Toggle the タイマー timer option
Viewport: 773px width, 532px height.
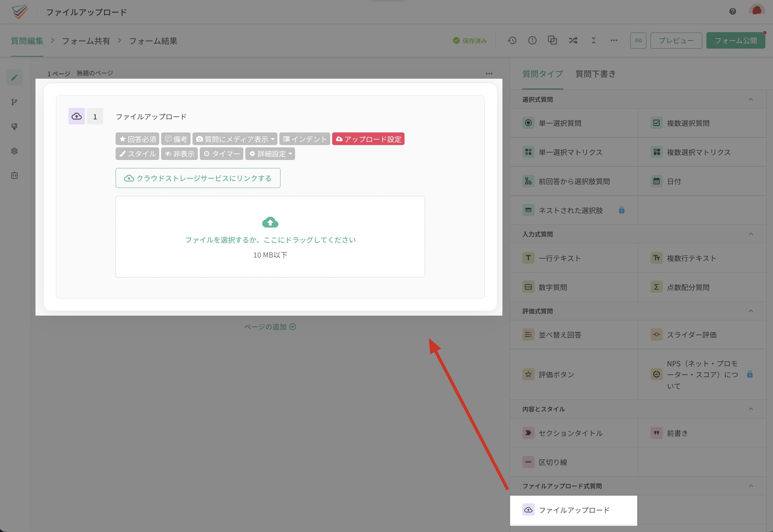click(222, 154)
